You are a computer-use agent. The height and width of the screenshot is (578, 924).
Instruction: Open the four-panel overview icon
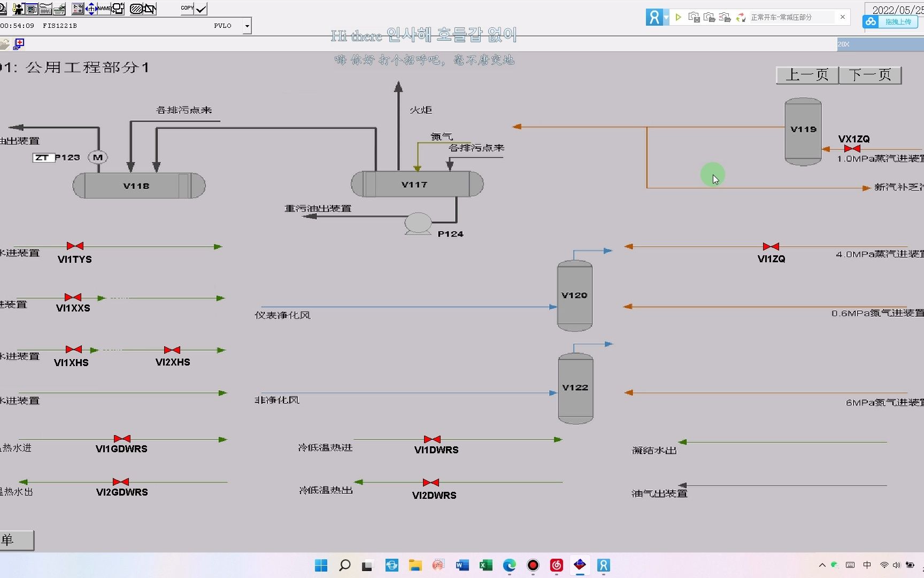[78, 9]
